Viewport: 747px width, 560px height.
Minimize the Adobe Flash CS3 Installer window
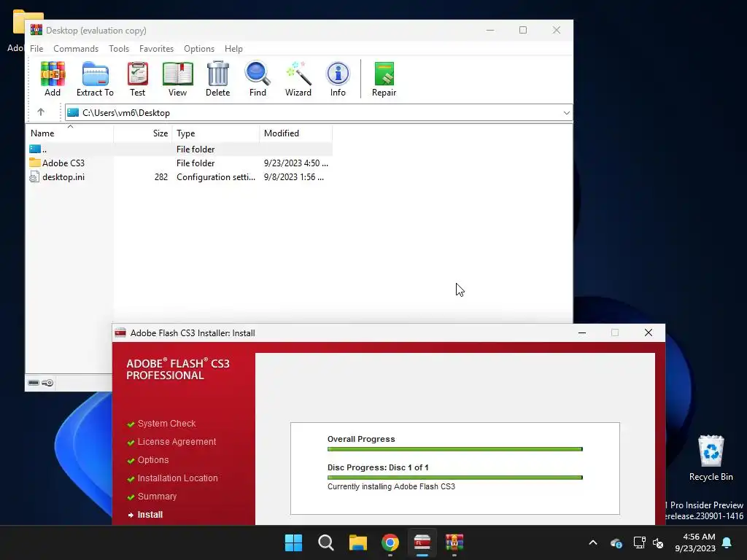click(582, 332)
